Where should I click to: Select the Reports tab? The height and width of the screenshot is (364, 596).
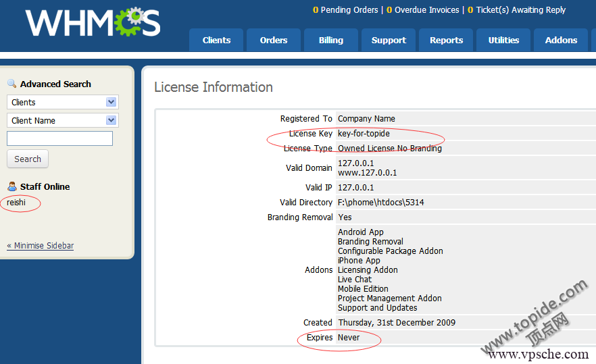(446, 41)
